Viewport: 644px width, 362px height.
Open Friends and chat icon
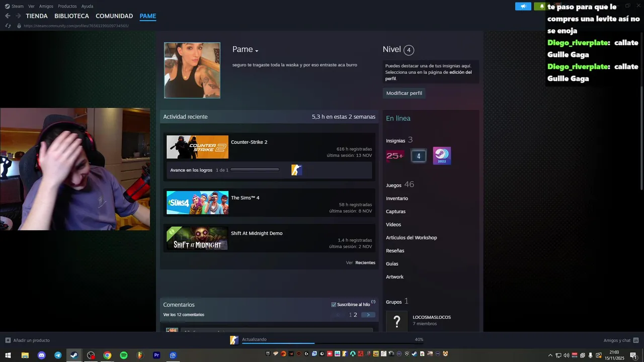[x=636, y=340]
